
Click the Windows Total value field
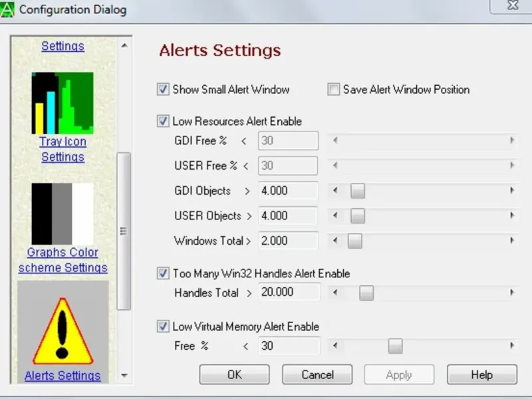pyautogui.click(x=289, y=241)
